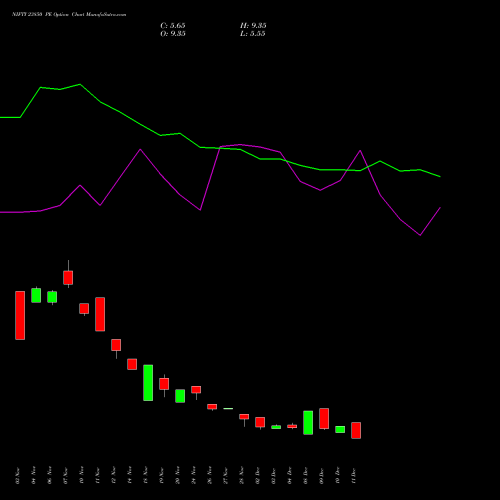Click the red candle above 28 Nov
The image size is (500, 500).
(244, 417)
